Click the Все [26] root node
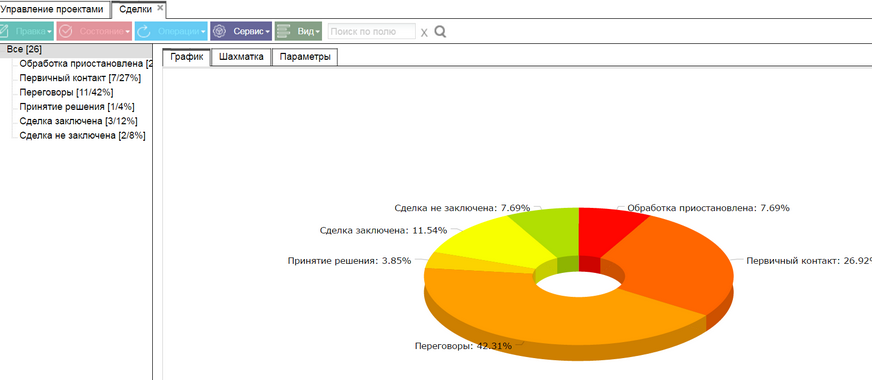 24,50
